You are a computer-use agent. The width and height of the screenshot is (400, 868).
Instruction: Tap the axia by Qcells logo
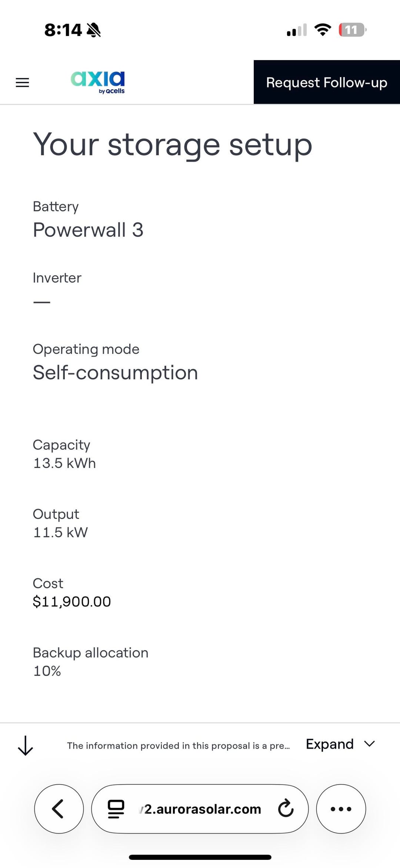click(98, 82)
